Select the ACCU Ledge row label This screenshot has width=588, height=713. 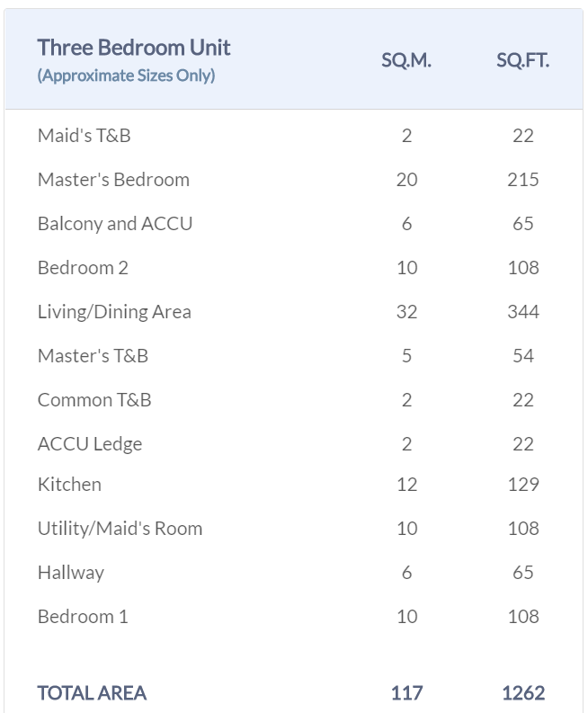[90, 444]
